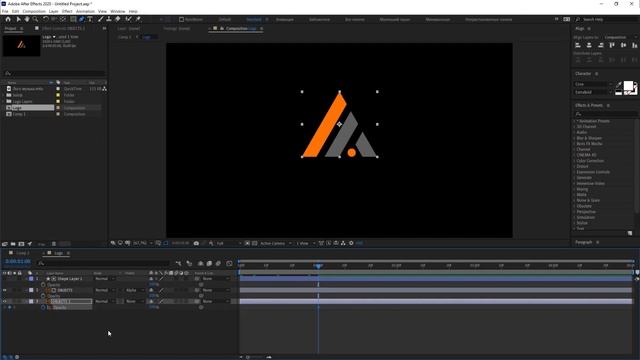Align layers to top edge
Screen dimensions: 640x360
612,45
